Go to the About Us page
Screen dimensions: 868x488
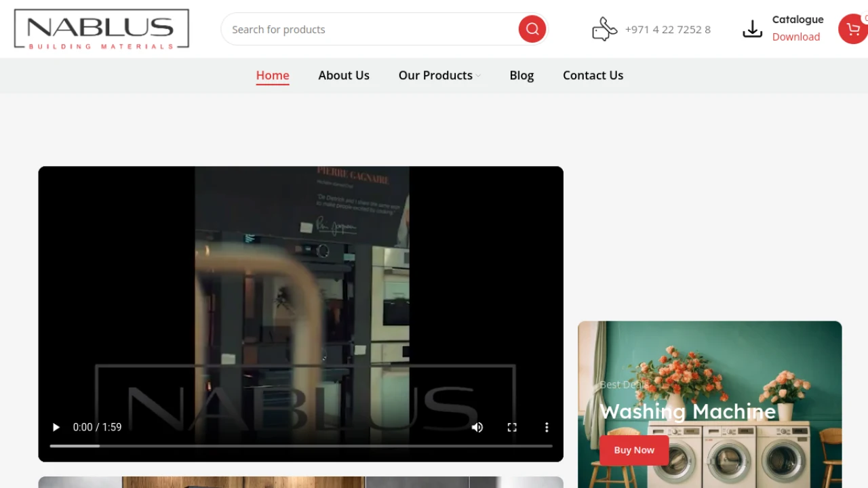point(344,75)
